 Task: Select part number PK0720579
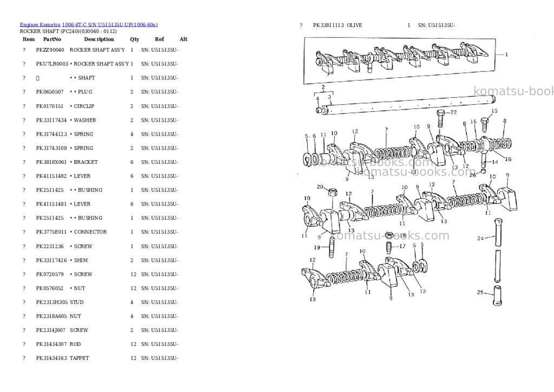49,275
